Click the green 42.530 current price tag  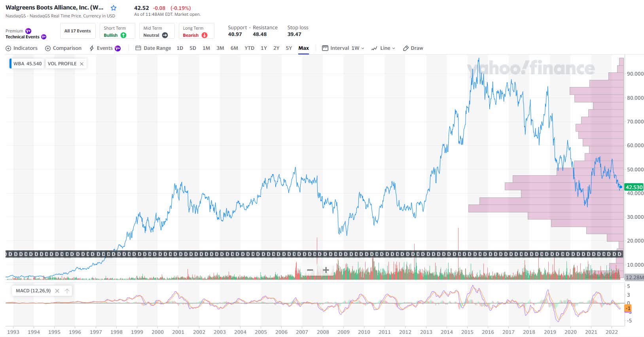[x=634, y=187]
